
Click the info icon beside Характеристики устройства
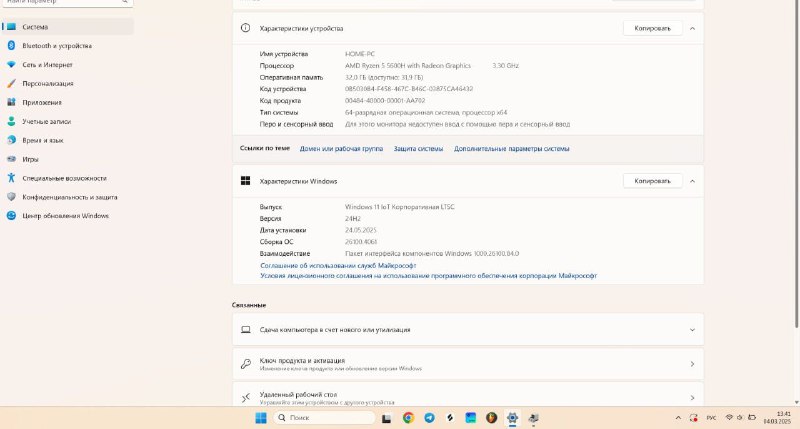coord(245,28)
